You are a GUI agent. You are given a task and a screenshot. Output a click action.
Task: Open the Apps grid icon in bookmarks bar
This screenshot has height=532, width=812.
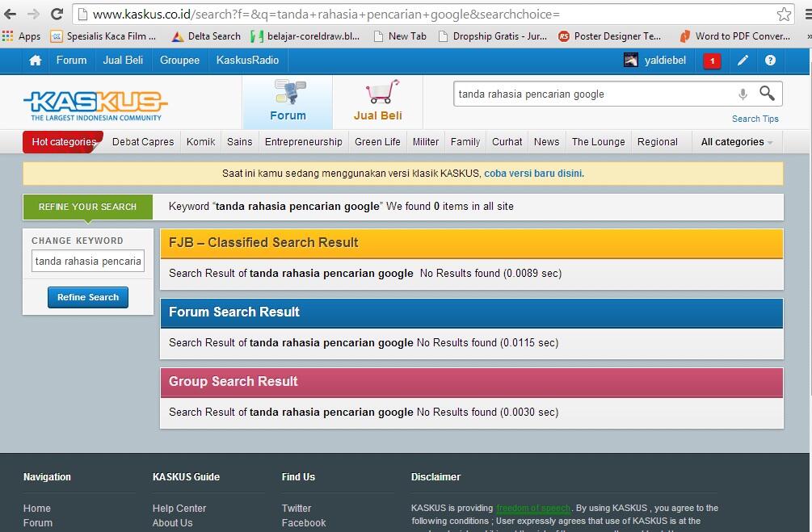8,36
